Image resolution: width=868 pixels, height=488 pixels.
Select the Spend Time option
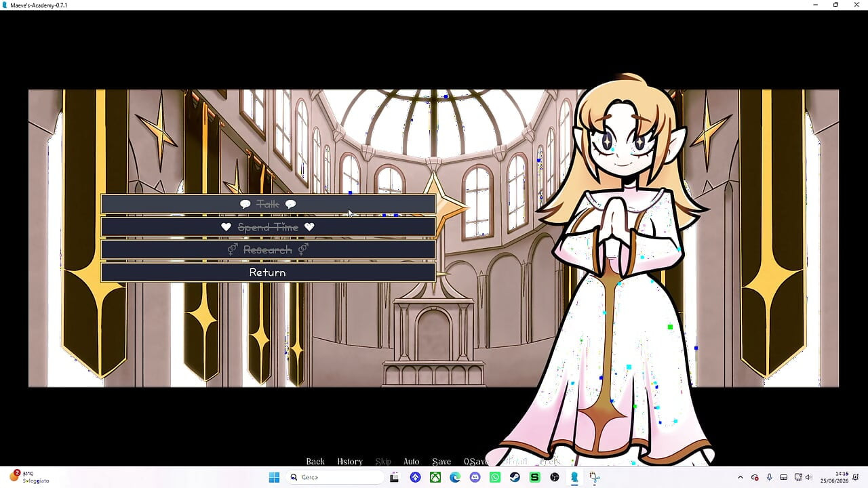pos(268,227)
